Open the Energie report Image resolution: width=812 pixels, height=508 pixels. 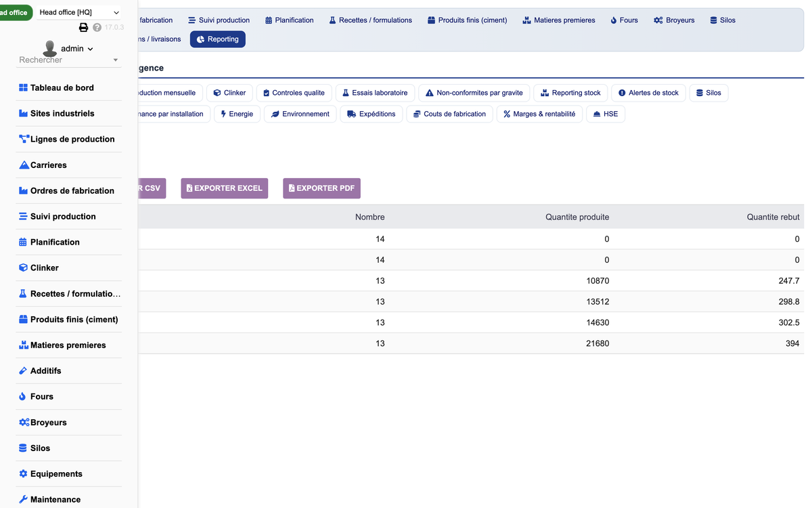237,114
